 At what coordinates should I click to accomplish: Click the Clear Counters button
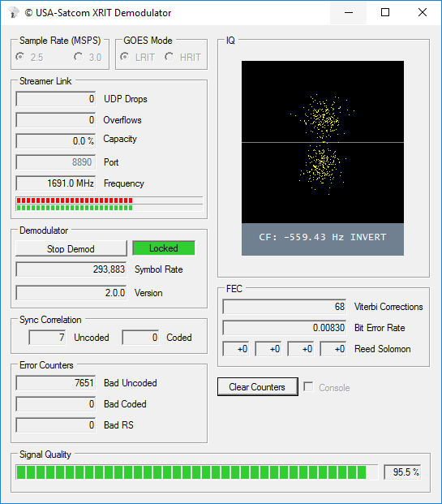point(258,386)
